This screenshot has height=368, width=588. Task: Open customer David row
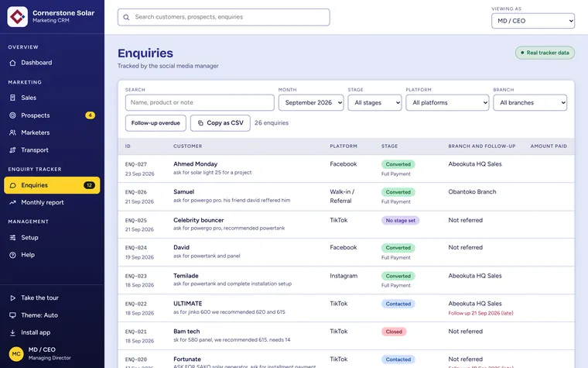click(x=346, y=253)
